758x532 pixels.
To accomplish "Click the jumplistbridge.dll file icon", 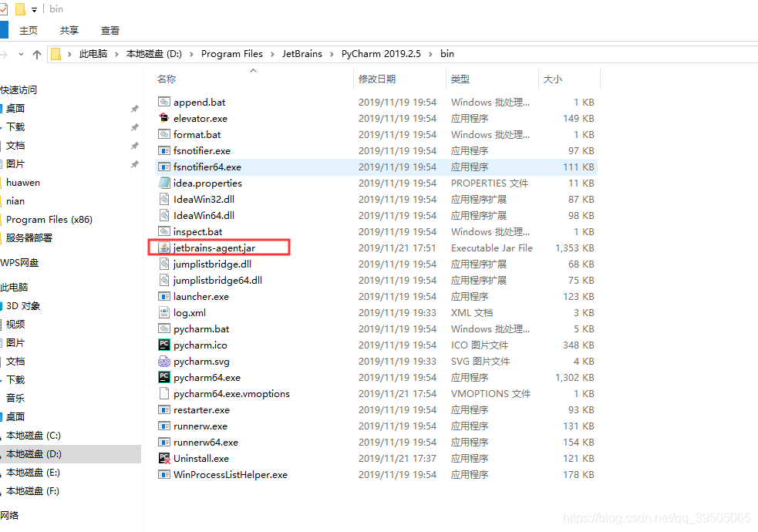I will 164,264.
